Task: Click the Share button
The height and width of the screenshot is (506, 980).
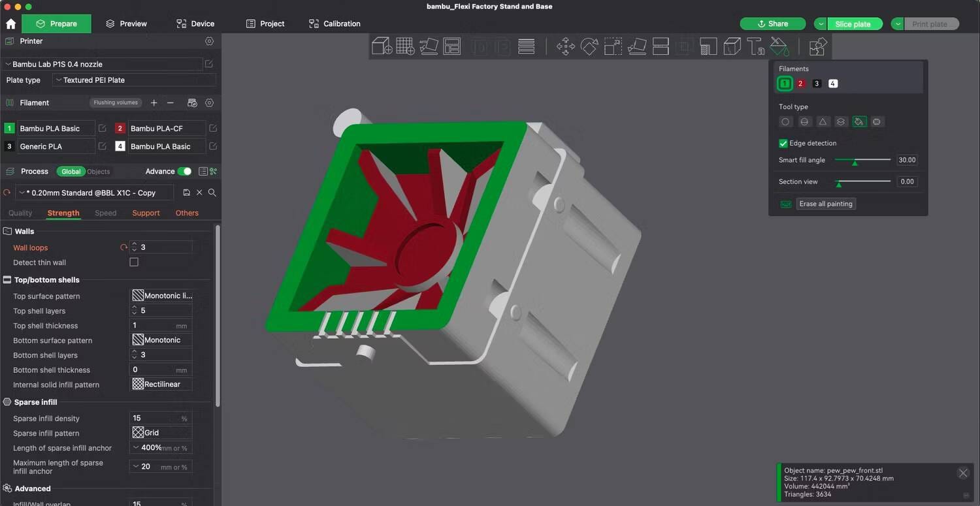Action: click(x=772, y=24)
